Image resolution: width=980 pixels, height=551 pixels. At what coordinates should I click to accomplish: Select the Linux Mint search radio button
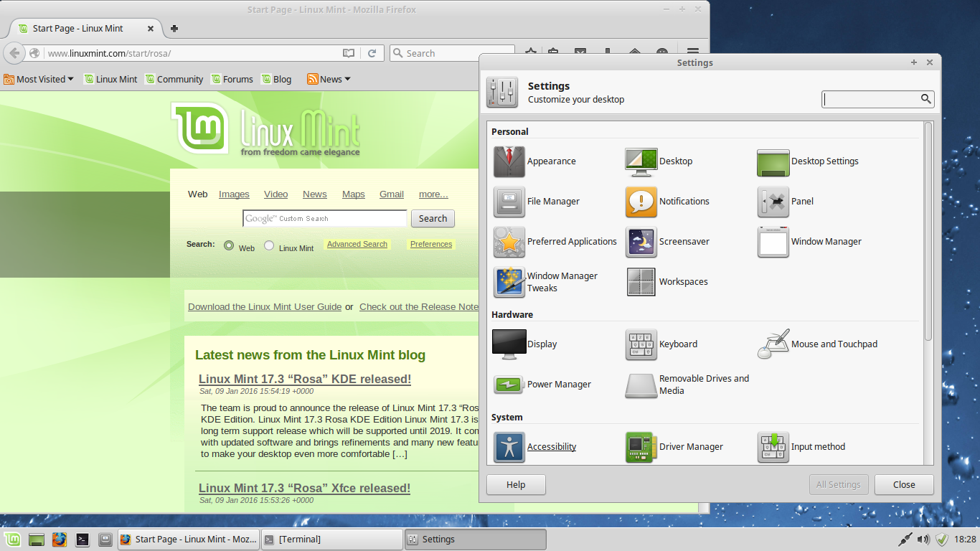pos(269,245)
